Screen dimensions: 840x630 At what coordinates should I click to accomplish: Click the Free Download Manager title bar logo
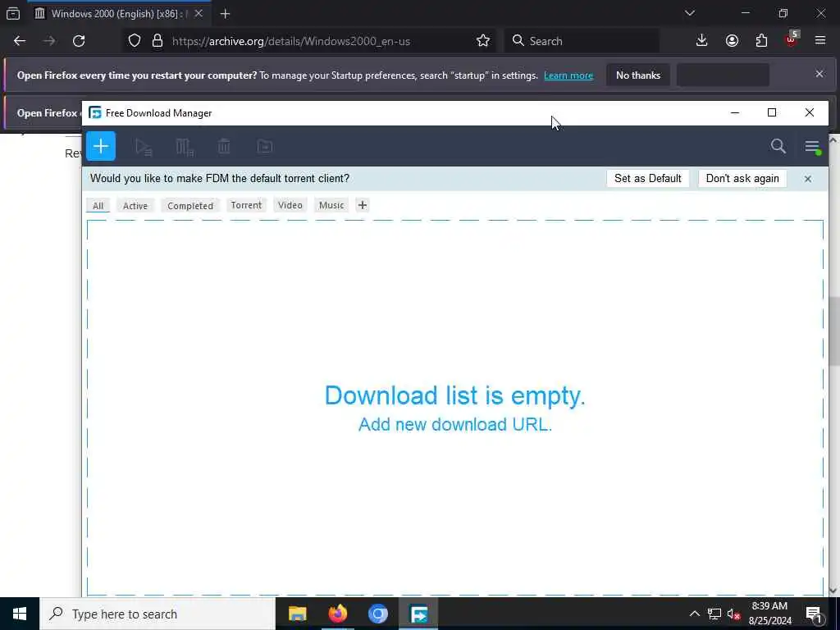click(95, 113)
